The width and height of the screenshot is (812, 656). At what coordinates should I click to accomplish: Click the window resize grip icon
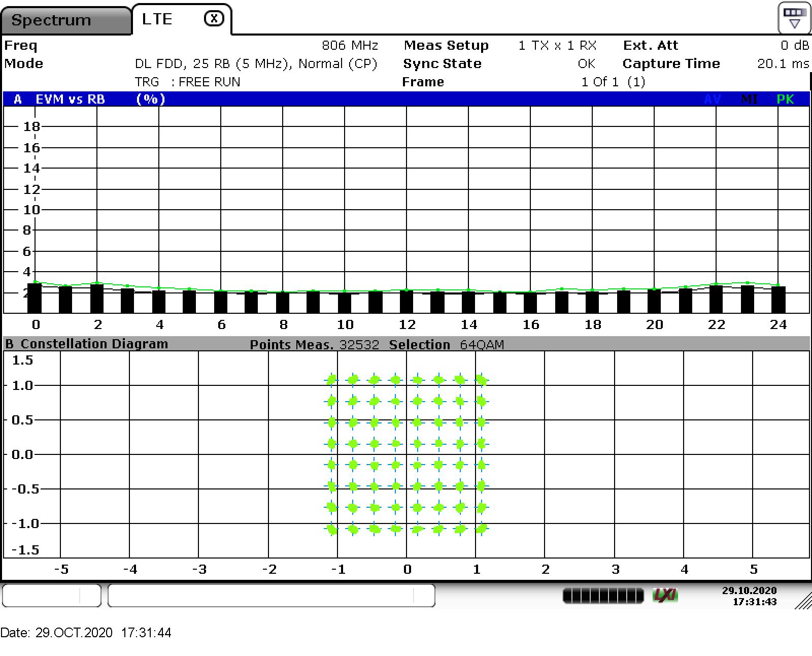pos(803,600)
